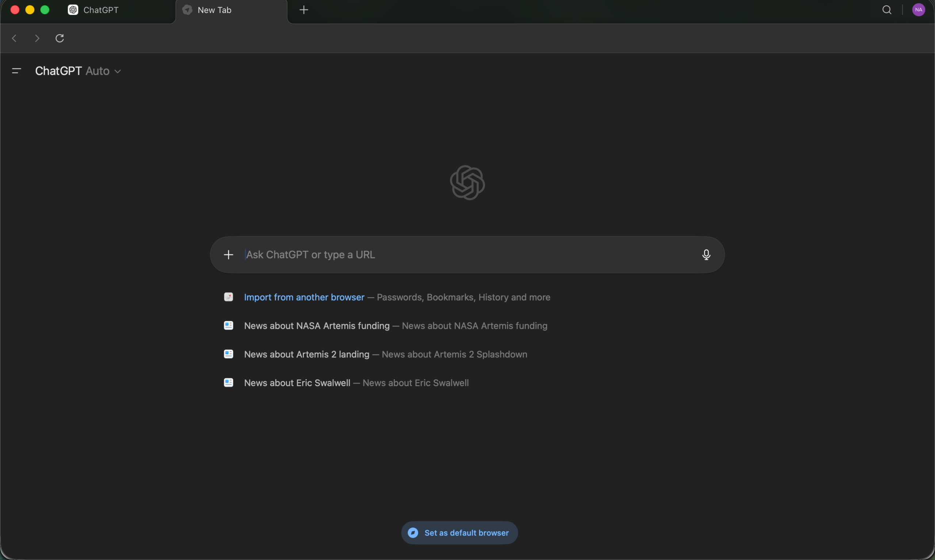Screen dimensions: 935x560
Task: Click the back navigation arrow
Action: point(14,38)
